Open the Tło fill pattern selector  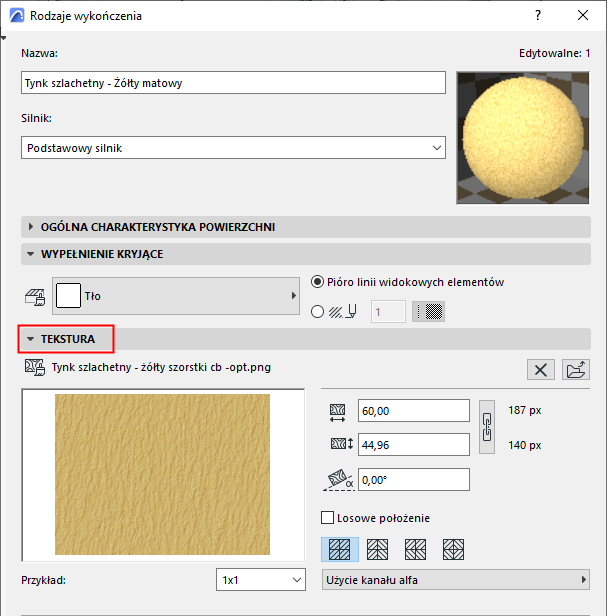(x=176, y=296)
